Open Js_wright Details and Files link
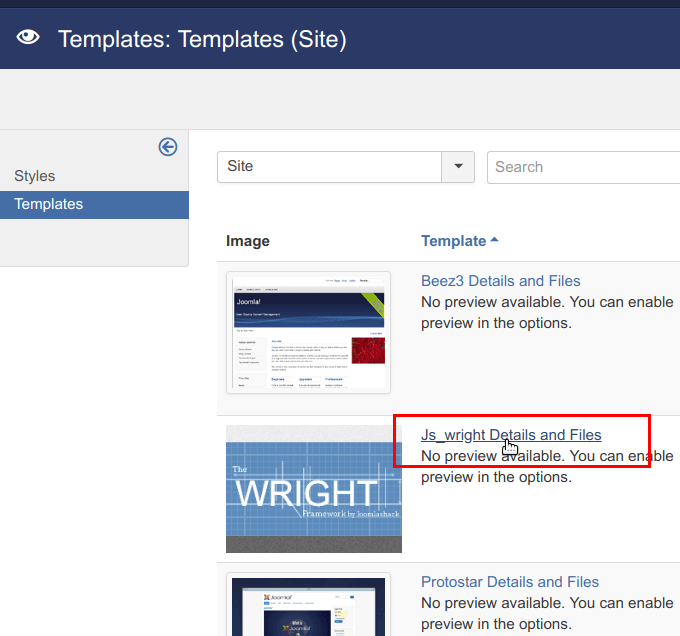Image resolution: width=680 pixels, height=636 pixels. point(511,435)
